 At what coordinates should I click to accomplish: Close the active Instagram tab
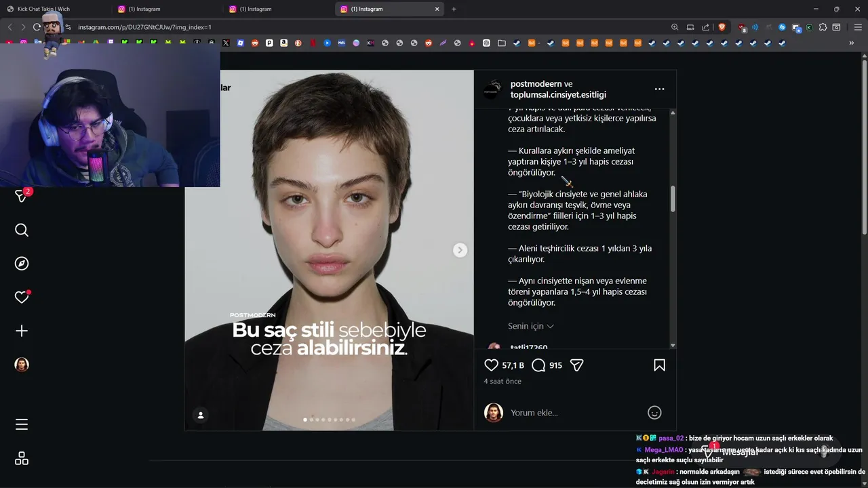pos(437,9)
